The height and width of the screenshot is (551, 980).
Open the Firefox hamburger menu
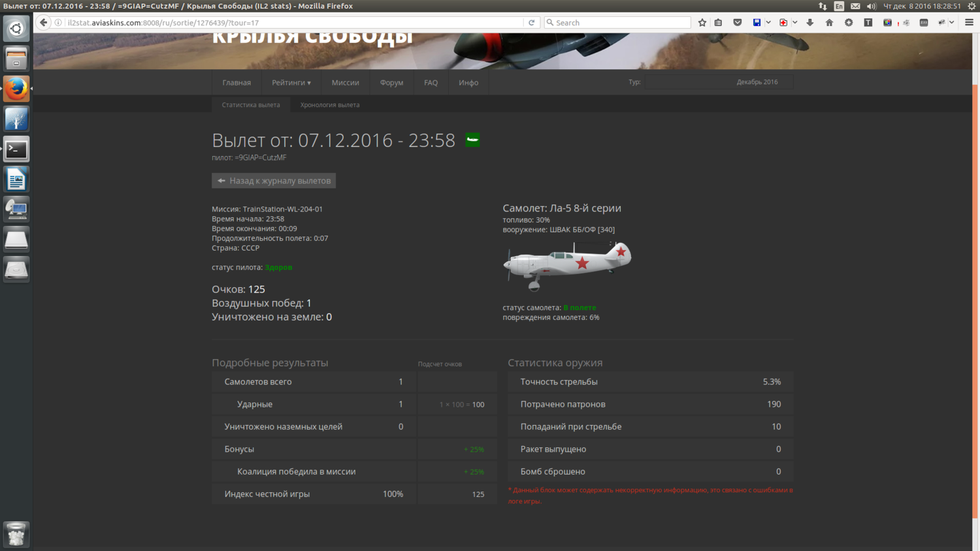970,22
